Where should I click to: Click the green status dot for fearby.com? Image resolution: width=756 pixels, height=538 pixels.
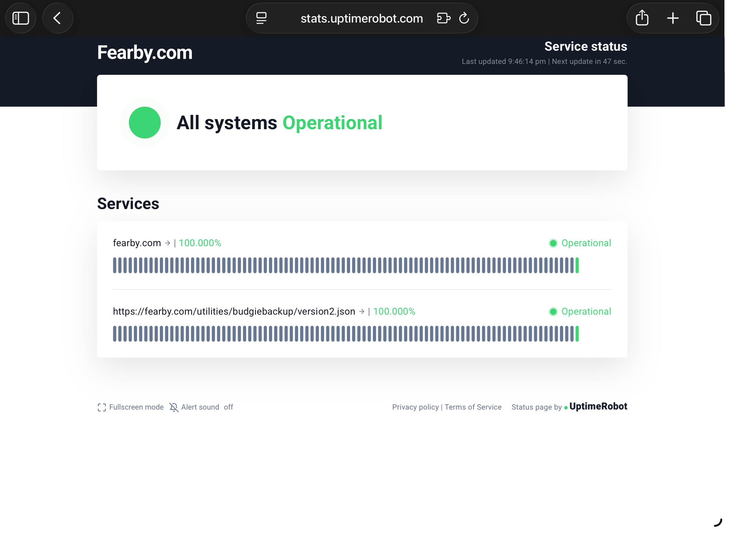pos(553,244)
